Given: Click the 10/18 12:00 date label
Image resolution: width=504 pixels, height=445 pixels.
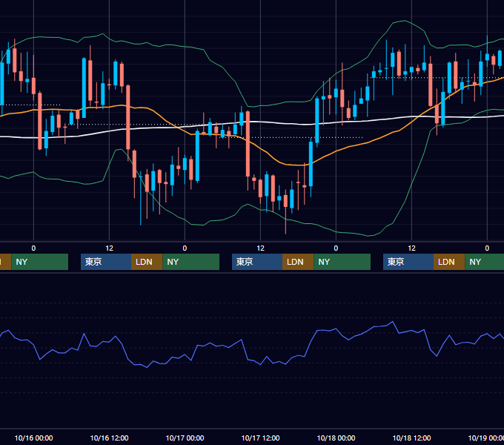Looking at the screenshot, I should click(412, 438).
